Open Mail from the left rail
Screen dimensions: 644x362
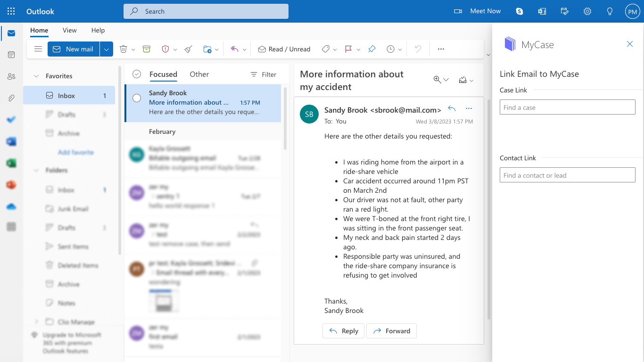tap(11, 33)
